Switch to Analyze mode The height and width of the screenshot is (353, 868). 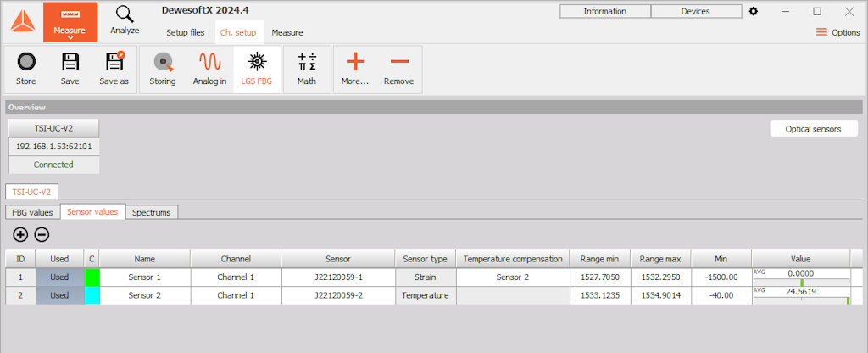pos(125,21)
